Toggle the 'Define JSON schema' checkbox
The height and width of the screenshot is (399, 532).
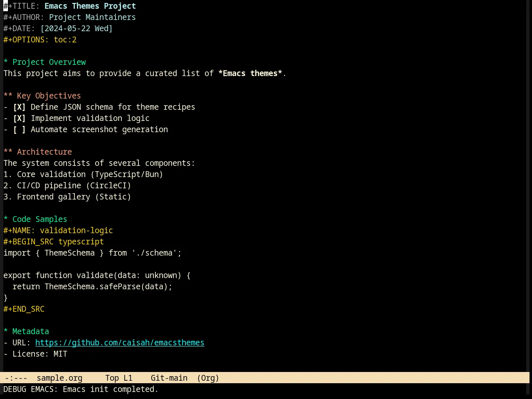pyautogui.click(x=19, y=107)
